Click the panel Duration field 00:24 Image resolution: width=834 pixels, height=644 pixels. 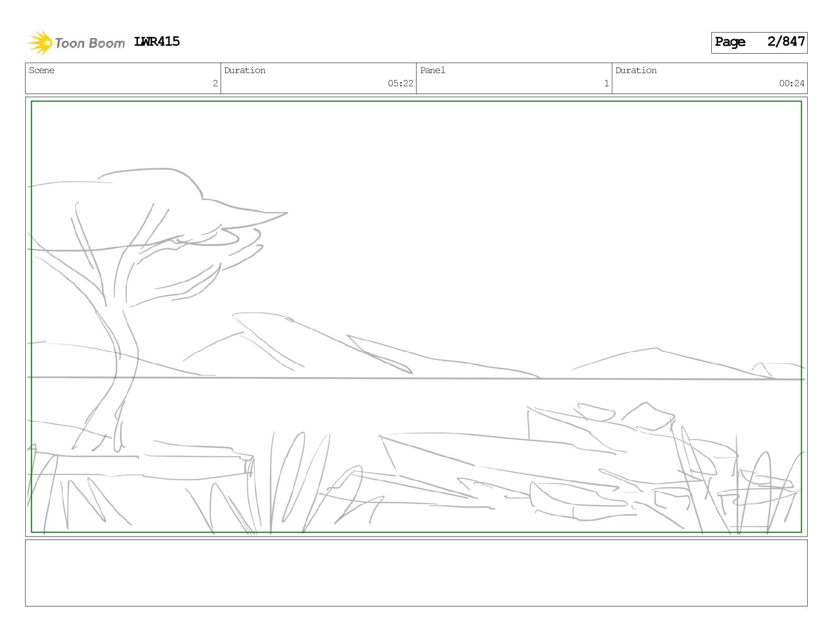709,78
